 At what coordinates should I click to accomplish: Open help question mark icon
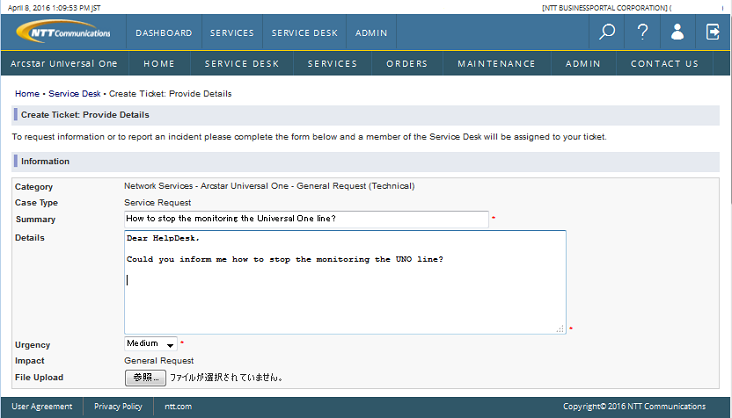[x=643, y=32]
